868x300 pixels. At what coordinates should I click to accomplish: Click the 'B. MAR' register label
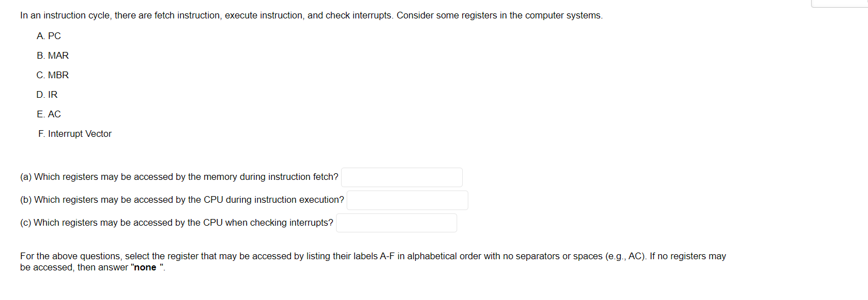[52, 56]
